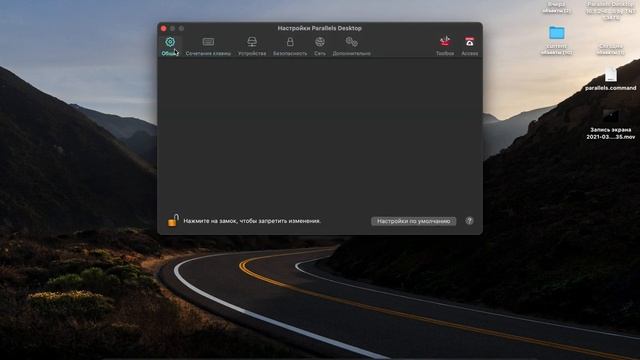Click Настройки по умолчанию default settings button
The height and width of the screenshot is (360, 640).
(x=413, y=221)
